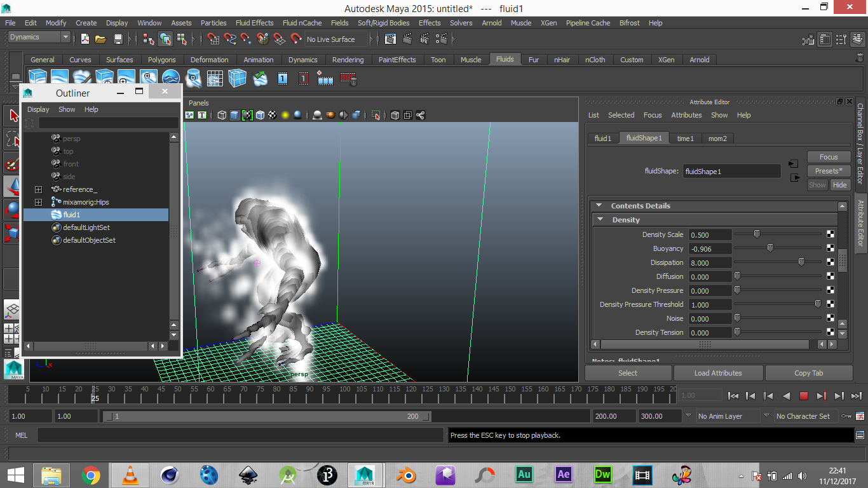
Task: Click the yellow use-all-lights viewport icon
Action: (285, 115)
